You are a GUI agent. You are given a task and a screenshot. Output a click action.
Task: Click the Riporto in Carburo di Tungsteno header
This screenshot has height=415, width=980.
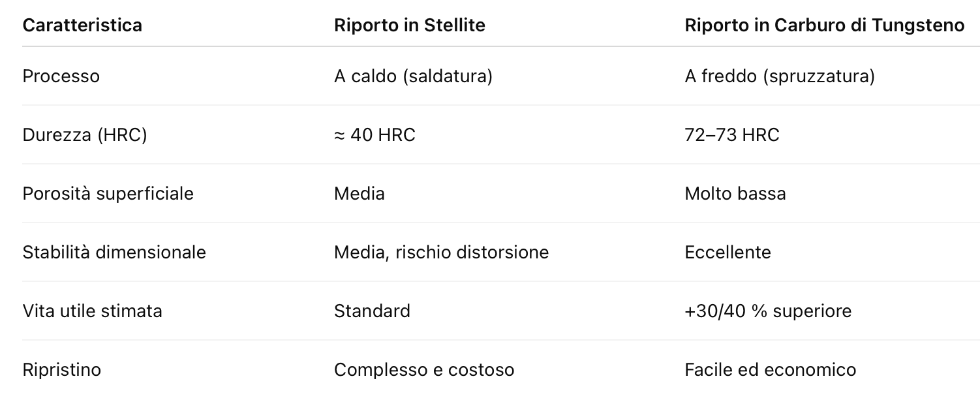[x=824, y=25]
